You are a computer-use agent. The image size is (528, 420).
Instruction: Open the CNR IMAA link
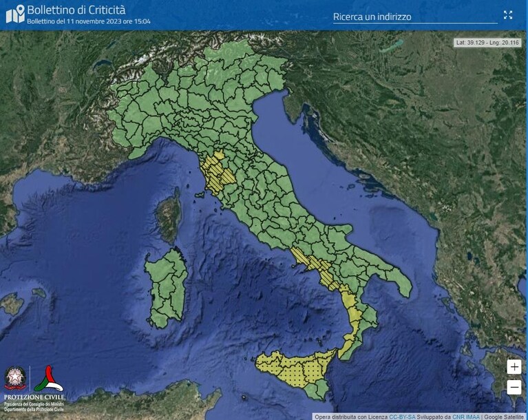coord(466,417)
